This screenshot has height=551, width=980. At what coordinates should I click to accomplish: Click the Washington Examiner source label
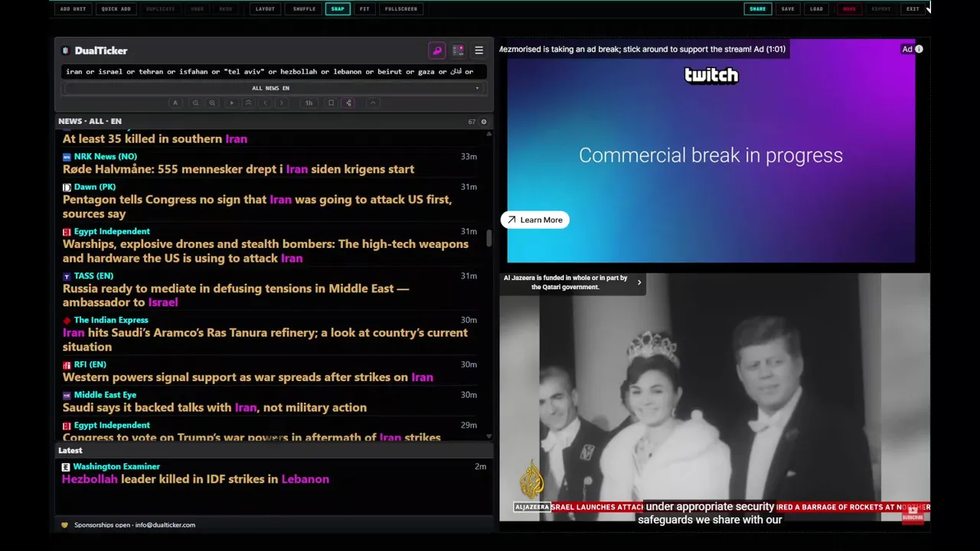(x=116, y=466)
